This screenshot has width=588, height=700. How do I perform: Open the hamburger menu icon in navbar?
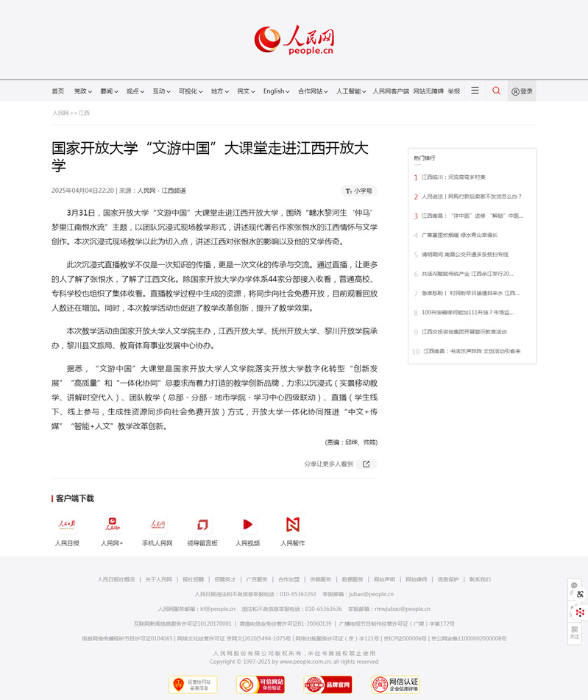pyautogui.click(x=475, y=91)
